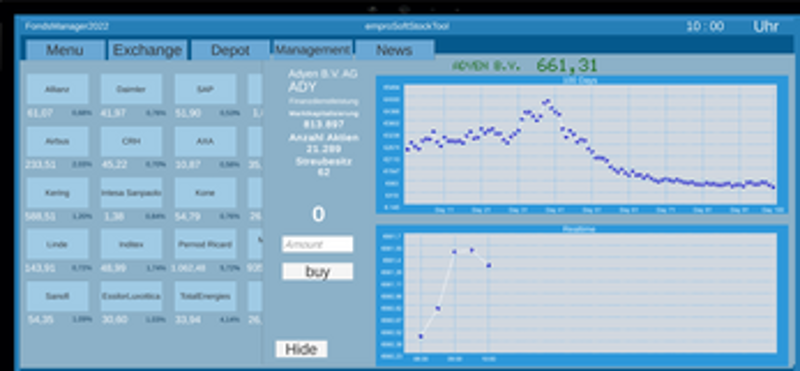Select the Inditex stock tile
800x371 pixels.
[x=131, y=244]
